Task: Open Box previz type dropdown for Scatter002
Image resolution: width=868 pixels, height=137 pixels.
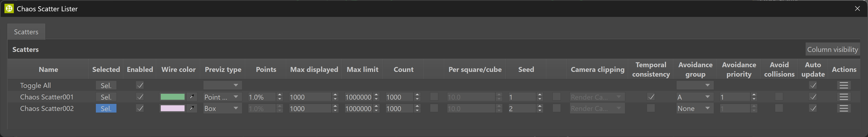Action: click(222, 109)
